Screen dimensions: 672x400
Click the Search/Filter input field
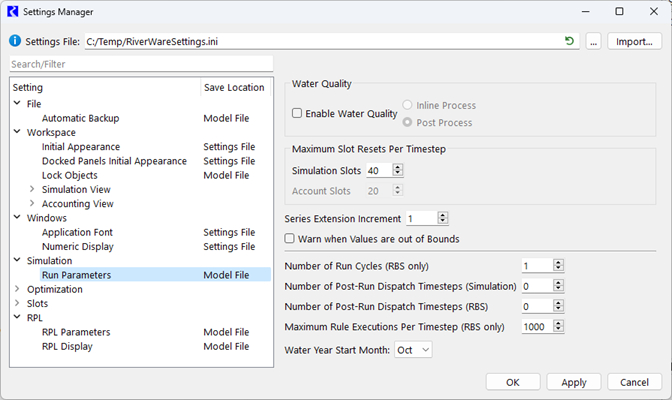click(140, 64)
